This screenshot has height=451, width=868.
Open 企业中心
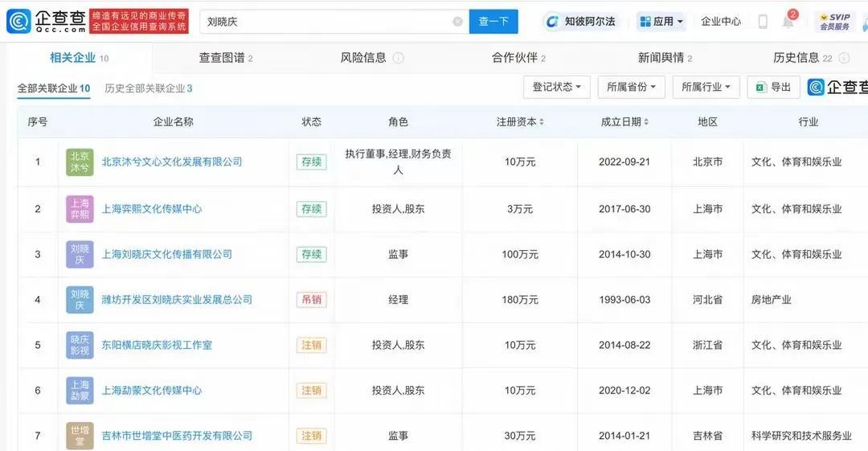[721, 22]
